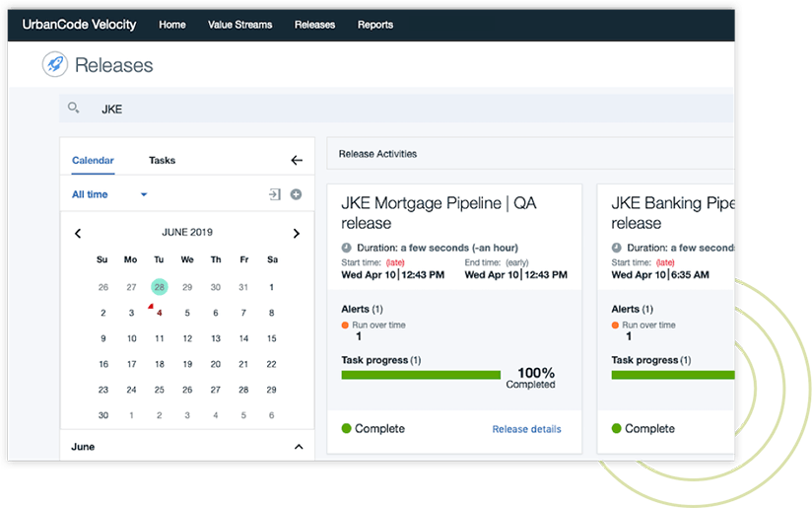Viewport: 812px width, 508px height.
Task: Open Value Streams menu item
Action: point(239,25)
